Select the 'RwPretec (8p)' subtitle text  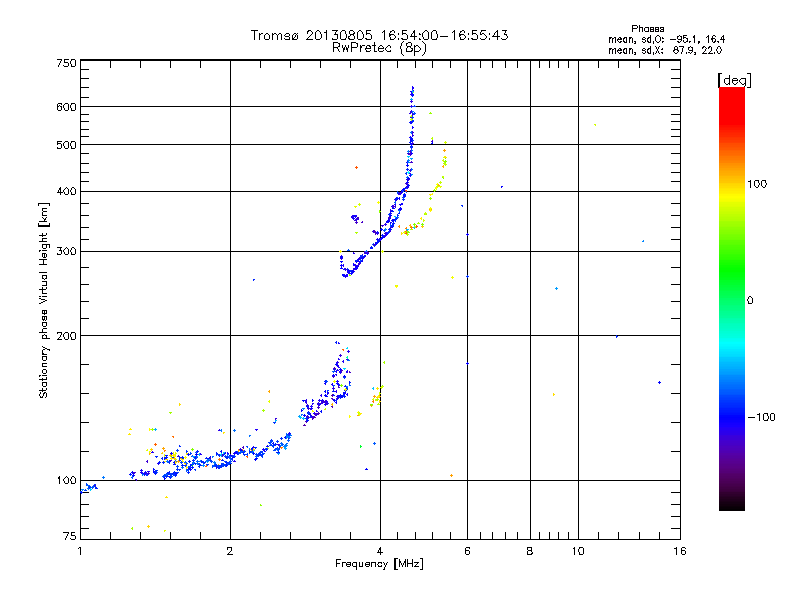pos(379,48)
